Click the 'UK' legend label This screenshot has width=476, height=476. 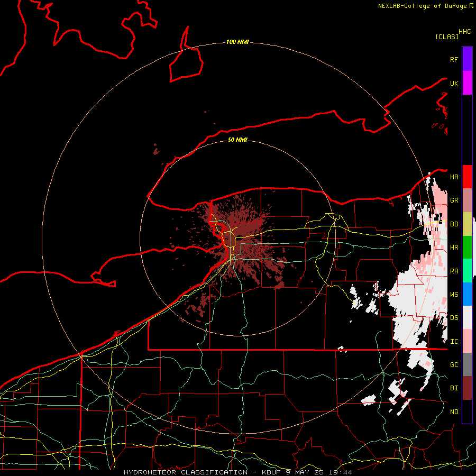454,83
